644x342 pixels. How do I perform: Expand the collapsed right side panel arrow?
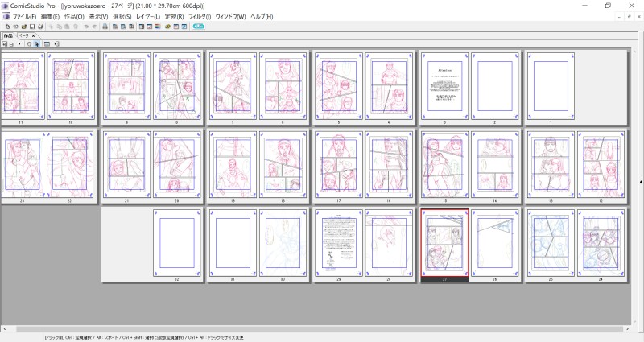[641, 182]
